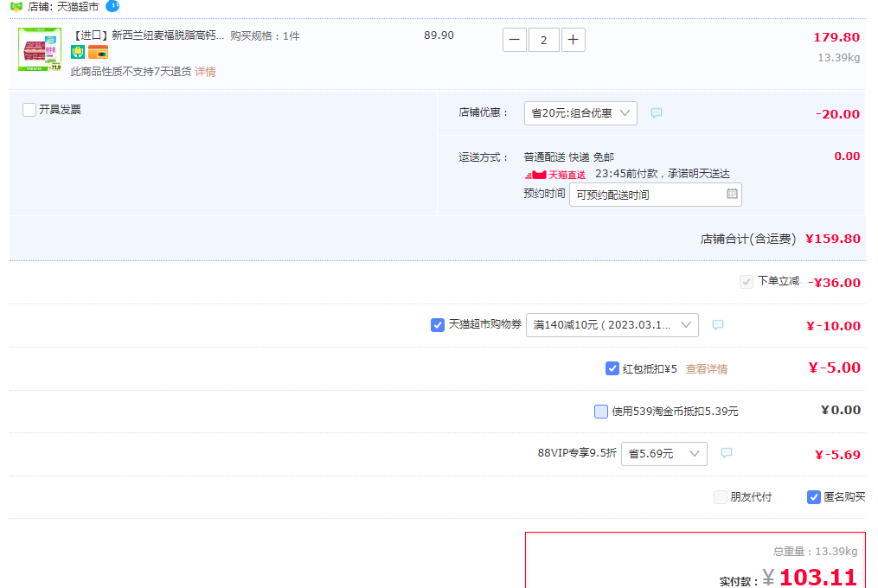Click the green service badge under product title
Viewport: 878px width, 588px height.
78,52
